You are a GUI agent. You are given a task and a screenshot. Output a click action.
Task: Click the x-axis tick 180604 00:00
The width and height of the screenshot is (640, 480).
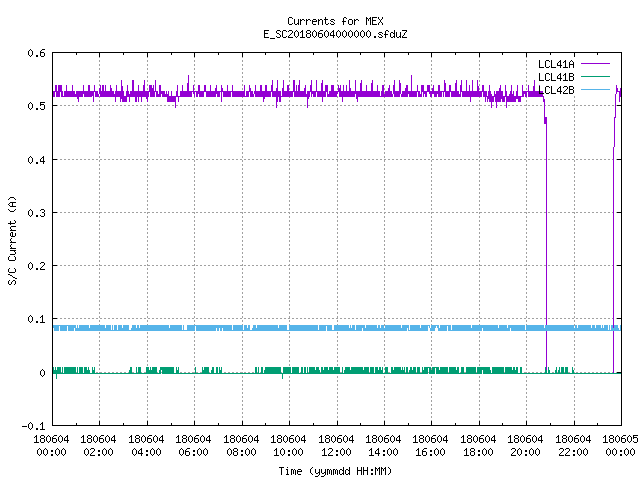click(51, 445)
